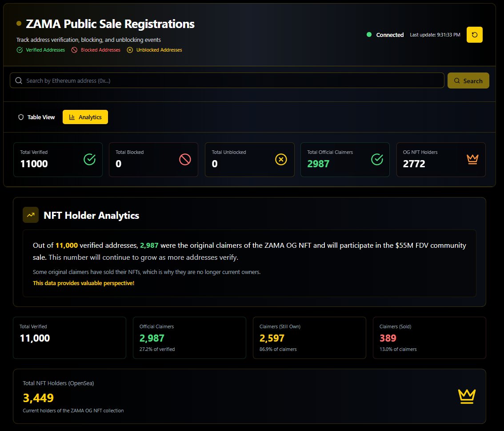
Task: Click the yellow dot before the ZAMA title
Action: [19, 23]
